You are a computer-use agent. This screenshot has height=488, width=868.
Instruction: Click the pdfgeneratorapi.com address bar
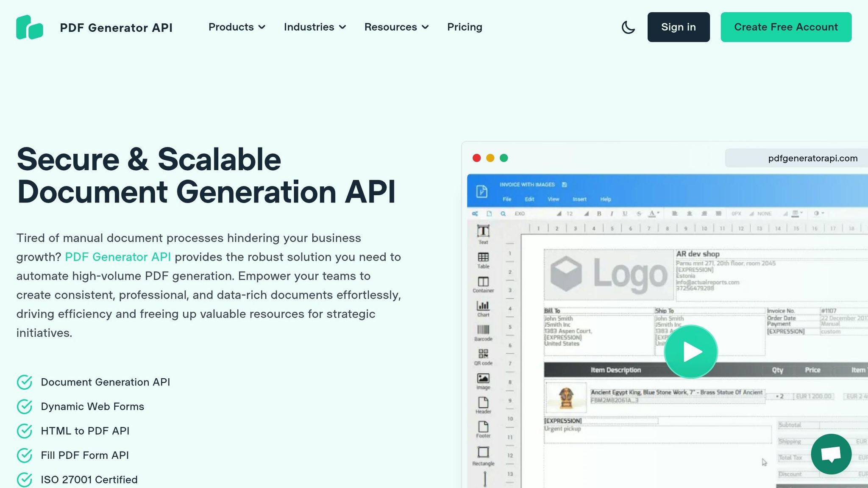[796, 158]
